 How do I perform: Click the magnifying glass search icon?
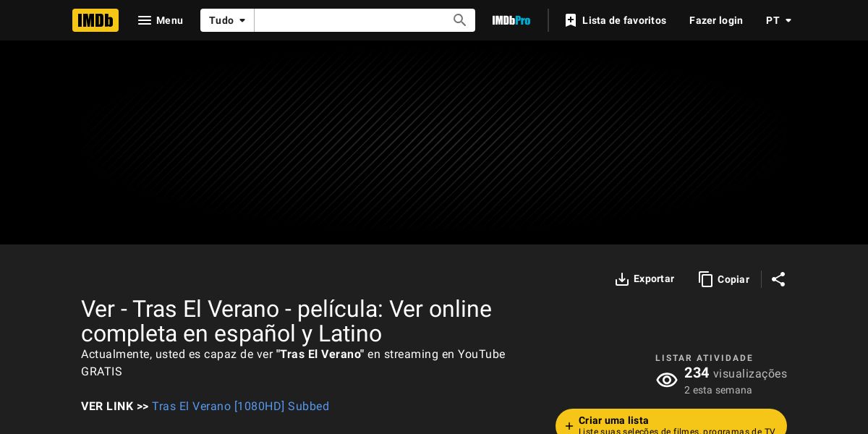(x=460, y=20)
